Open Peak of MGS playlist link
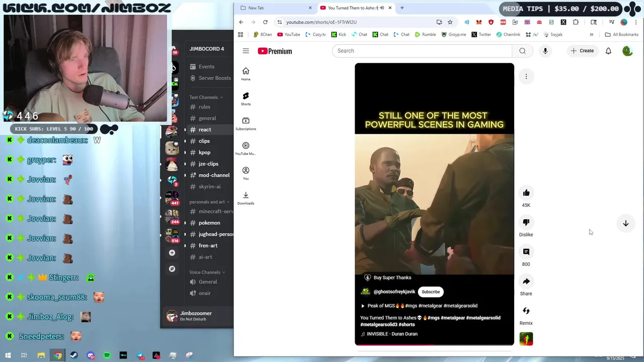The image size is (644, 362). coord(419,306)
